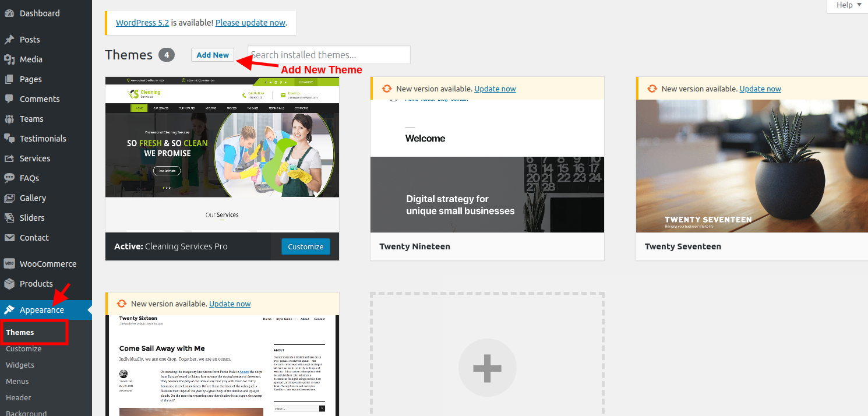Open the Twenty Nineteen theme screenshot
Screen dimensions: 868x416
click(487, 166)
